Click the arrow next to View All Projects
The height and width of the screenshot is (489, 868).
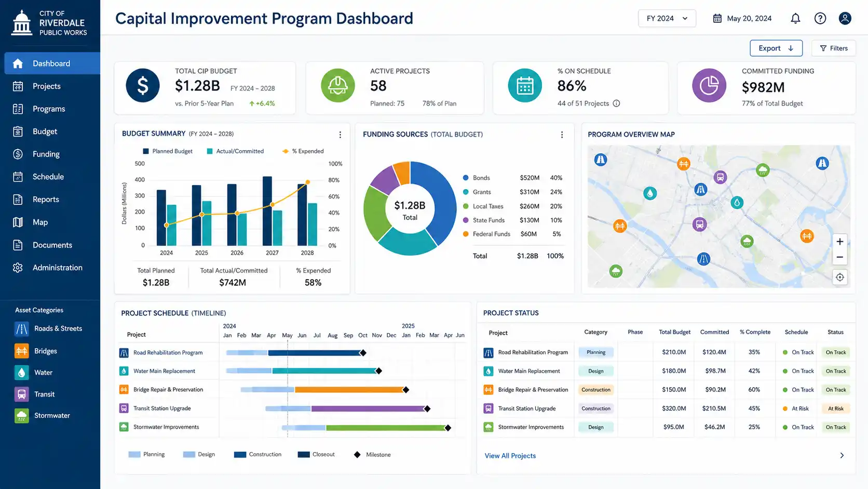[x=842, y=456]
